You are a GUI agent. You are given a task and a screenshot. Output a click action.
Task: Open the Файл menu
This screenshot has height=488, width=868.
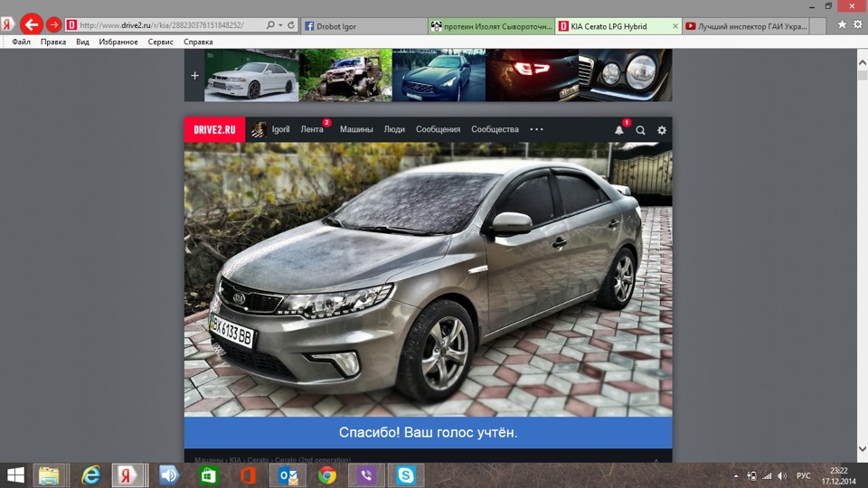21,42
